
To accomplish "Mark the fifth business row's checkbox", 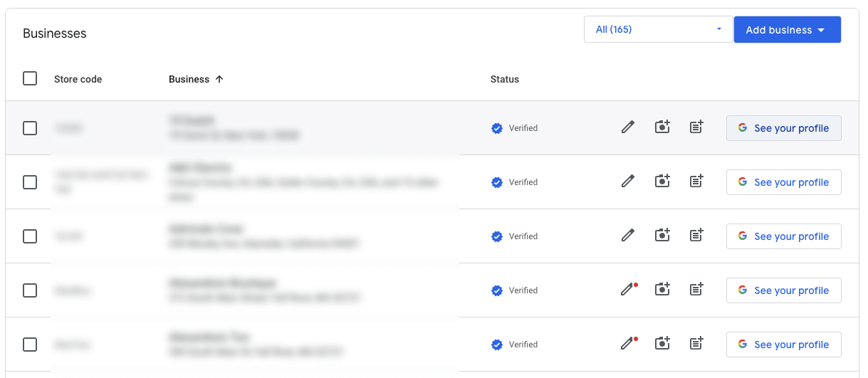I will pos(30,345).
